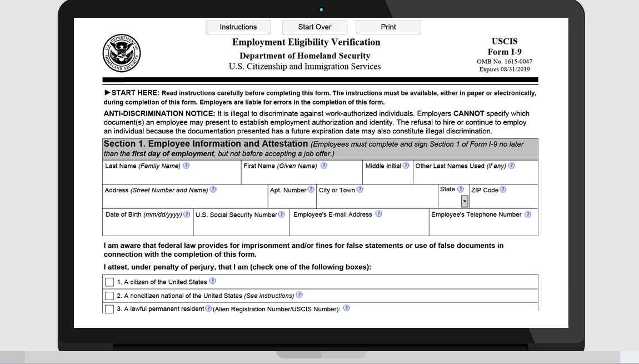
Task: Open help icon beside Other Last Names Used
Action: [x=511, y=166]
